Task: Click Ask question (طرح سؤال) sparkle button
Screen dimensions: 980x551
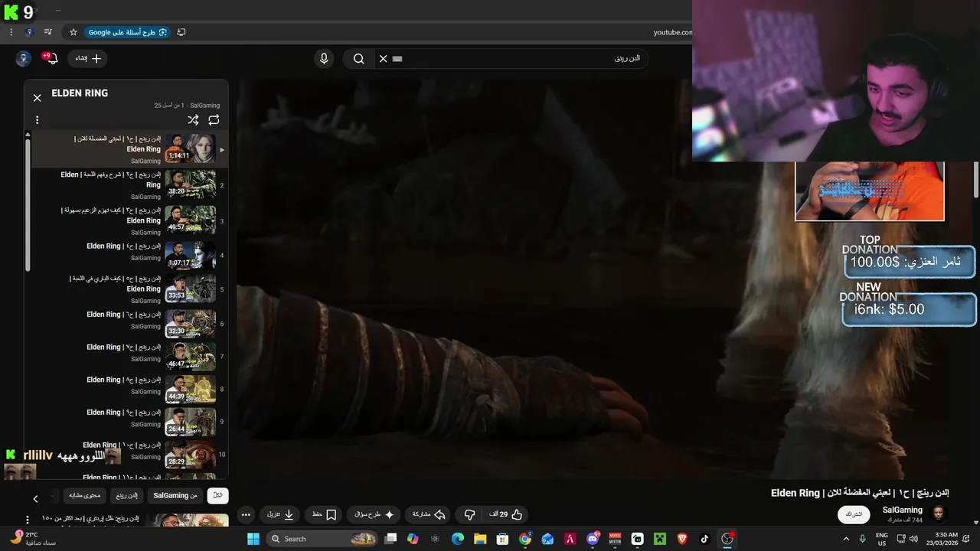Action: tap(374, 515)
